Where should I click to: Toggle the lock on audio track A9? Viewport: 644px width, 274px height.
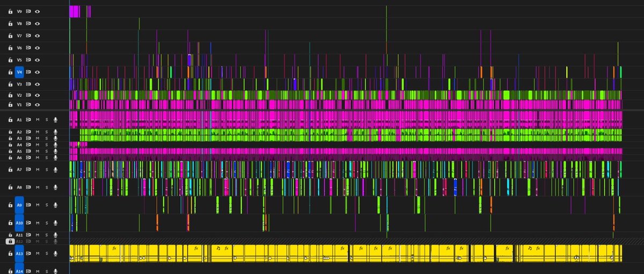pyautogui.click(x=10, y=205)
